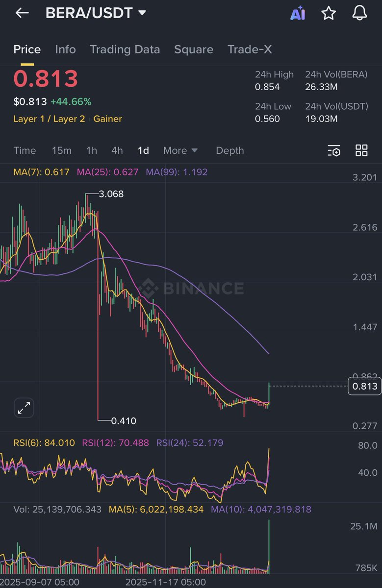This screenshot has height=588, width=382.
Task: Tap the 2025-09-07 05:00 date label
Action: point(40,582)
